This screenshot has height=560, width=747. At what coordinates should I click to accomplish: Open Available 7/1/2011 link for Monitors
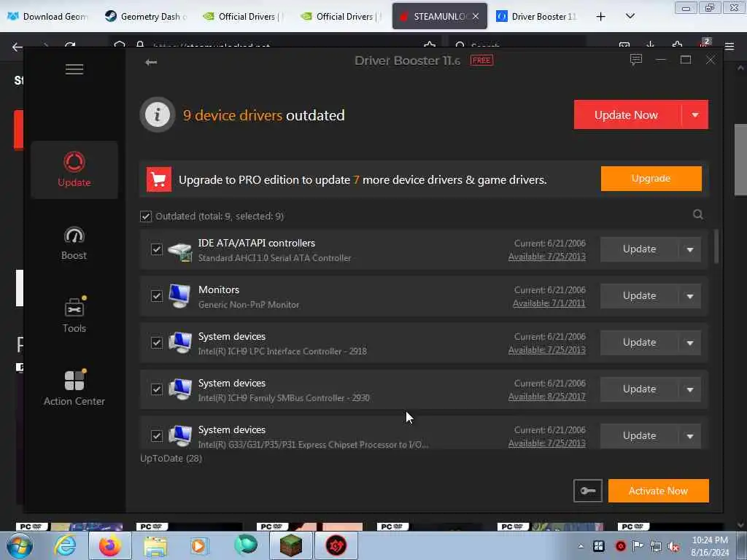(x=549, y=303)
